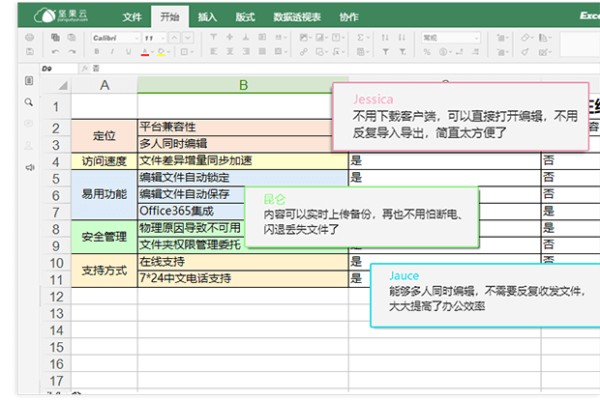Image resolution: width=600 pixels, height=400 pixels.
Task: Select the cell 文件差异增量同步加速
Action: (243, 161)
